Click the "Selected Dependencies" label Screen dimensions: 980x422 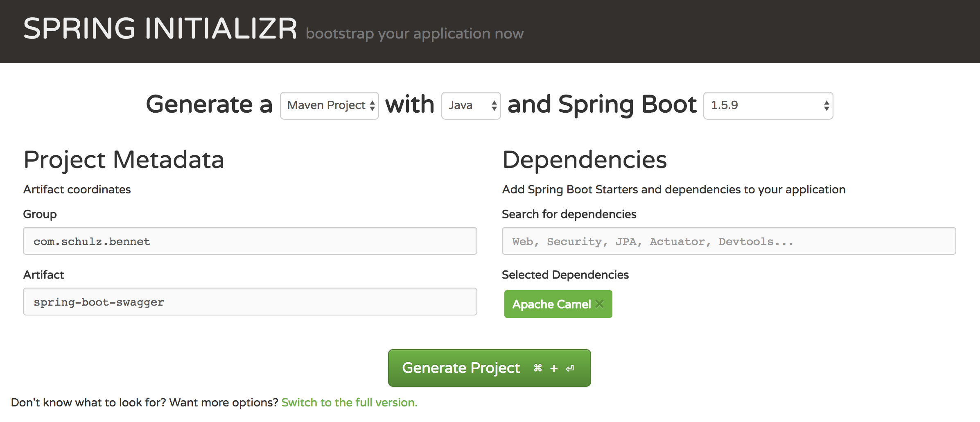coord(565,275)
